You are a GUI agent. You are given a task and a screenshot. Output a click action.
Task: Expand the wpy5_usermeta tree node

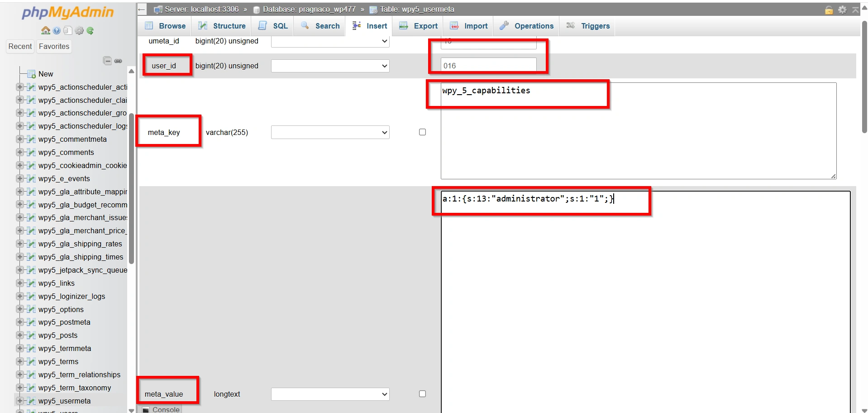20,401
